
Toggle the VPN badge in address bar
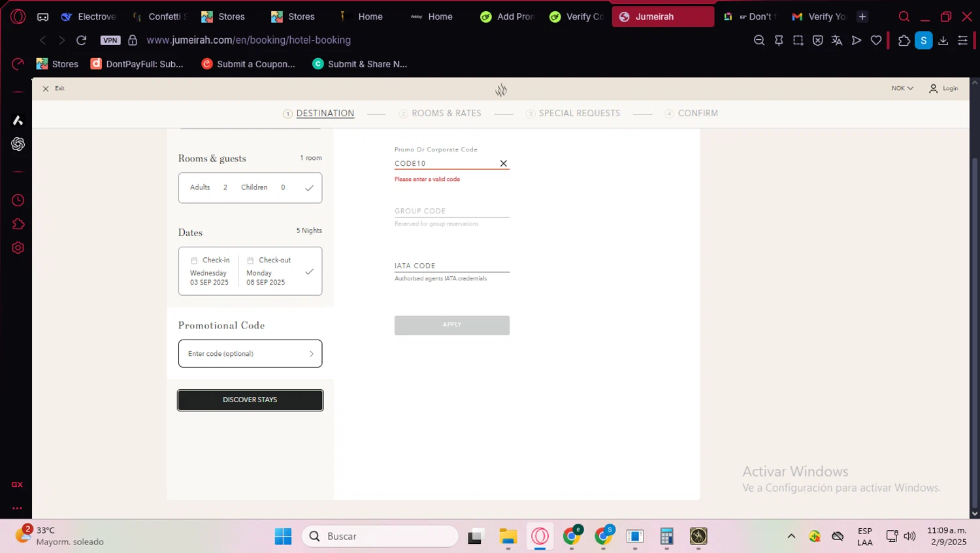(110, 40)
